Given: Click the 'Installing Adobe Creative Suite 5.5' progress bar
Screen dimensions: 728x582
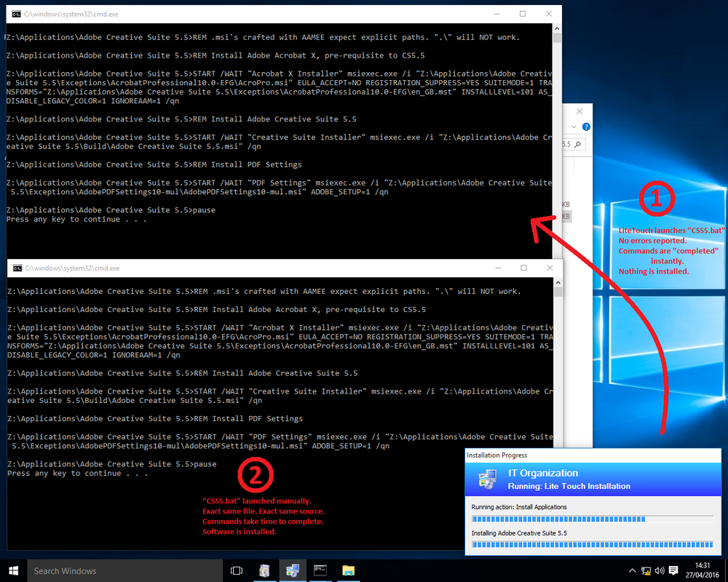Looking at the screenshot, I should 593,544.
